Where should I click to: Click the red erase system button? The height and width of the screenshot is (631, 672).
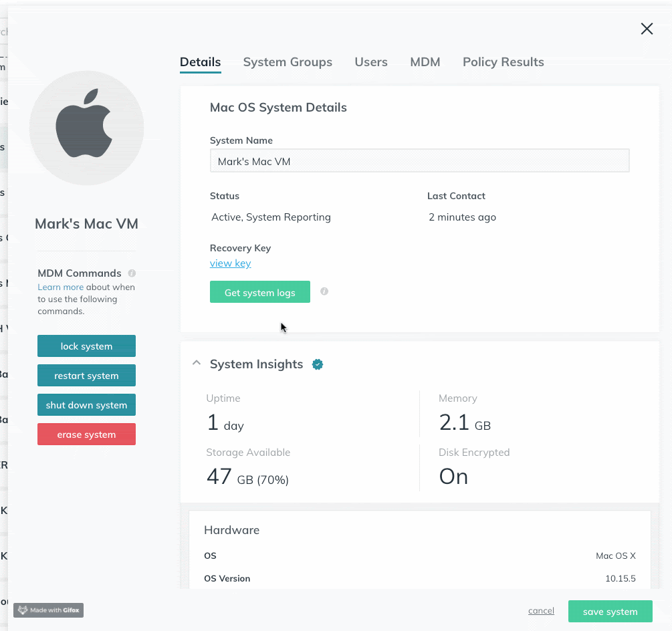pyautogui.click(x=86, y=434)
